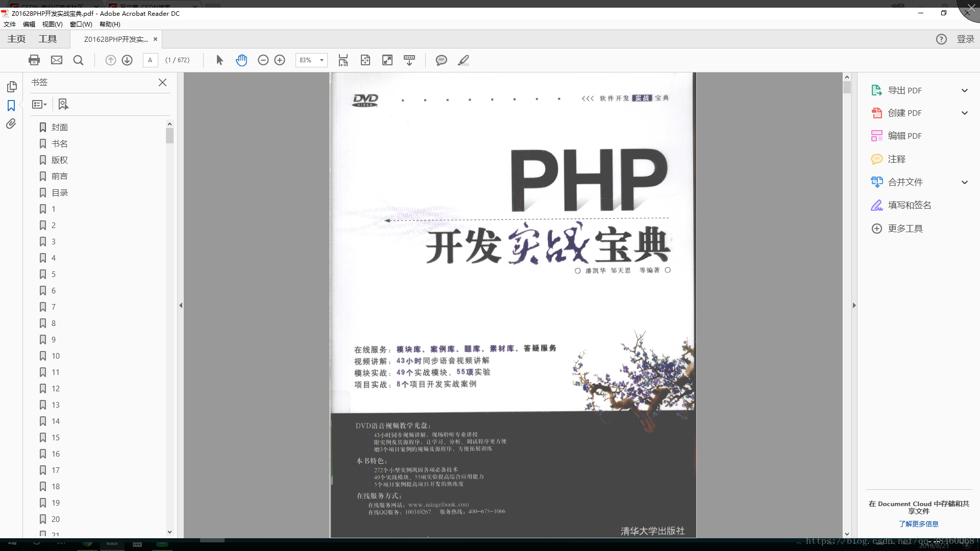Click the document vertical scrollbar thumb
The image size is (980, 551).
(x=847, y=87)
